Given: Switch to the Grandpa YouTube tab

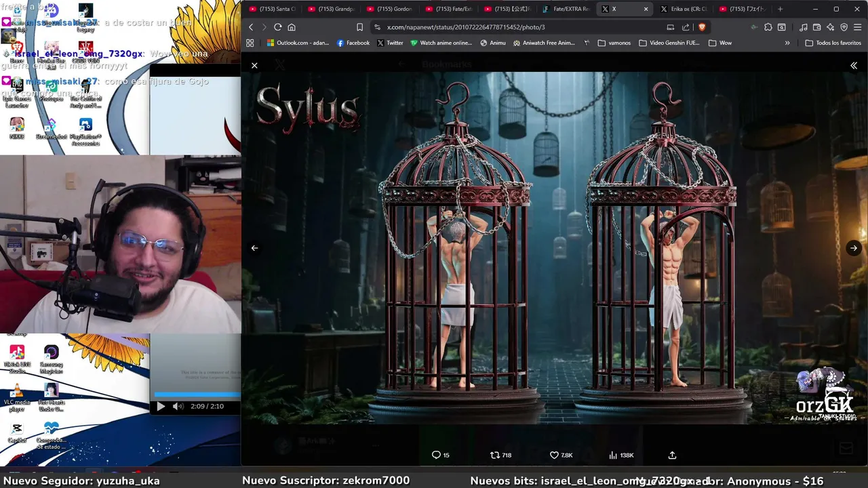Looking at the screenshot, I should [x=332, y=9].
